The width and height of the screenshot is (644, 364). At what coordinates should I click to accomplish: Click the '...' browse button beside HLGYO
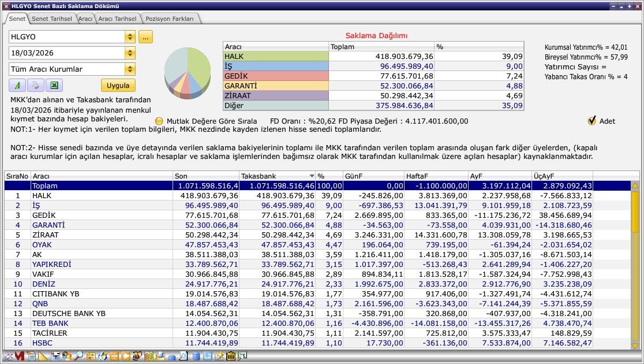click(145, 37)
